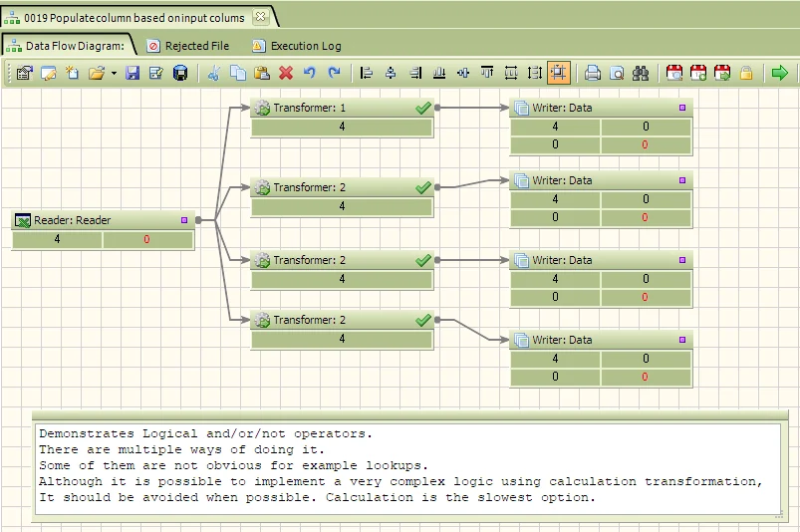This screenshot has height=532, width=800.
Task: Open the properties icon at toolbar start
Action: (24, 74)
